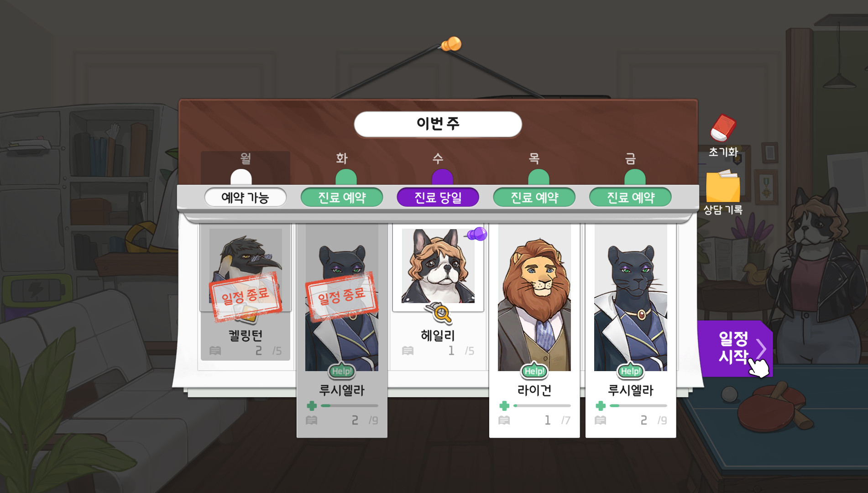Click the Help! badge on Friday's 루시엘라 card
868x493 pixels.
pyautogui.click(x=631, y=371)
